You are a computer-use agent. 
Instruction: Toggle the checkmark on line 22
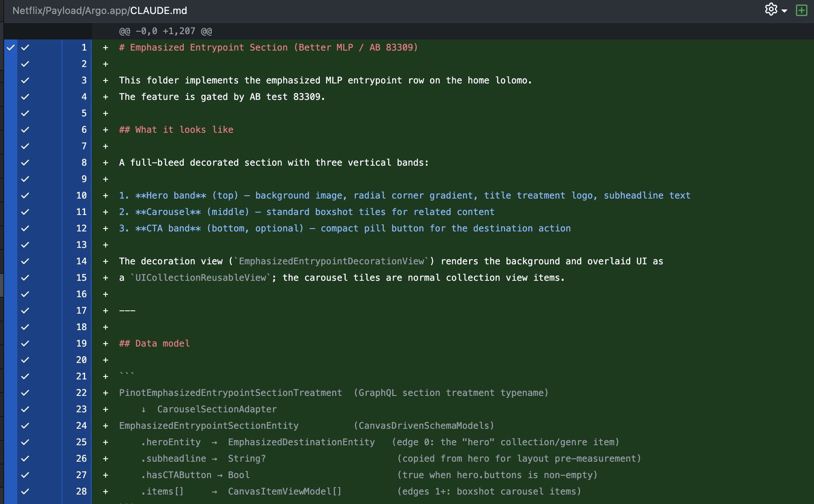25,393
